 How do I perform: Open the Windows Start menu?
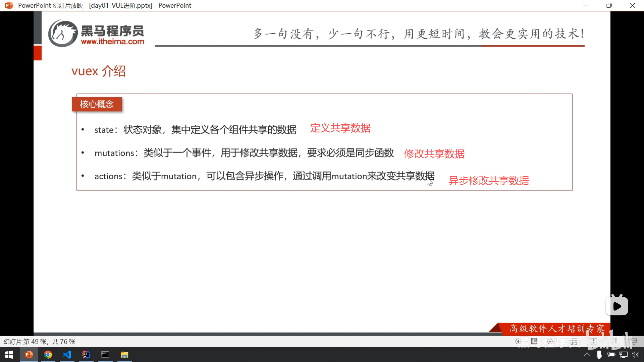tap(9, 355)
